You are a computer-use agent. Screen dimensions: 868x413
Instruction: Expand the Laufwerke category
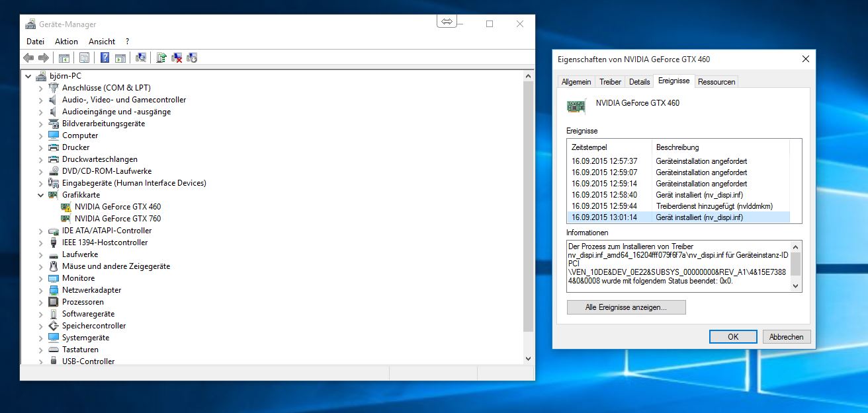point(41,254)
